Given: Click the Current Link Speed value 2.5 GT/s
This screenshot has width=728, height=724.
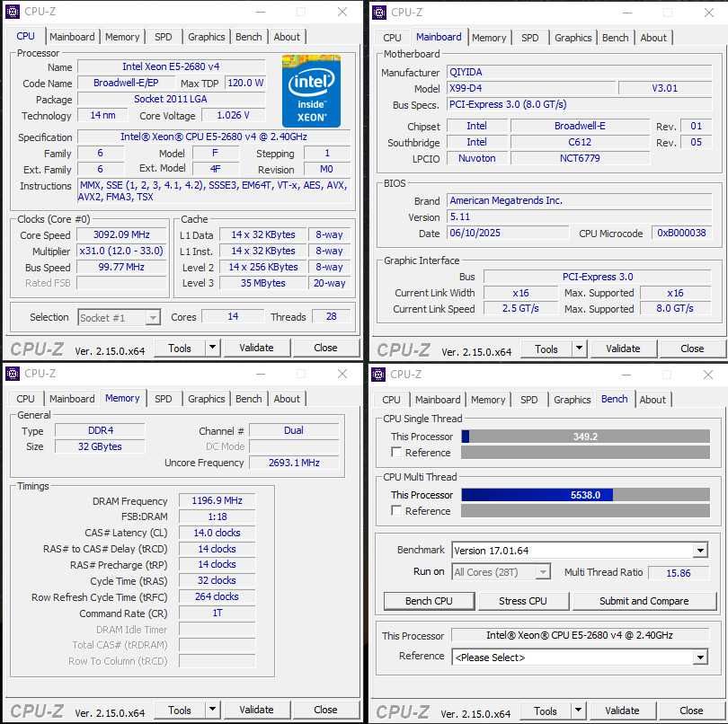Looking at the screenshot, I should point(520,309).
